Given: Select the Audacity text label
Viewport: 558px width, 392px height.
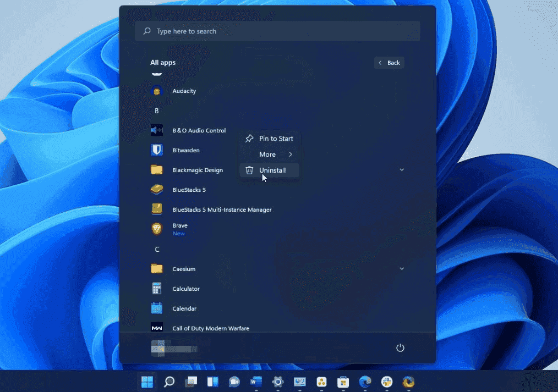Looking at the screenshot, I should (184, 91).
